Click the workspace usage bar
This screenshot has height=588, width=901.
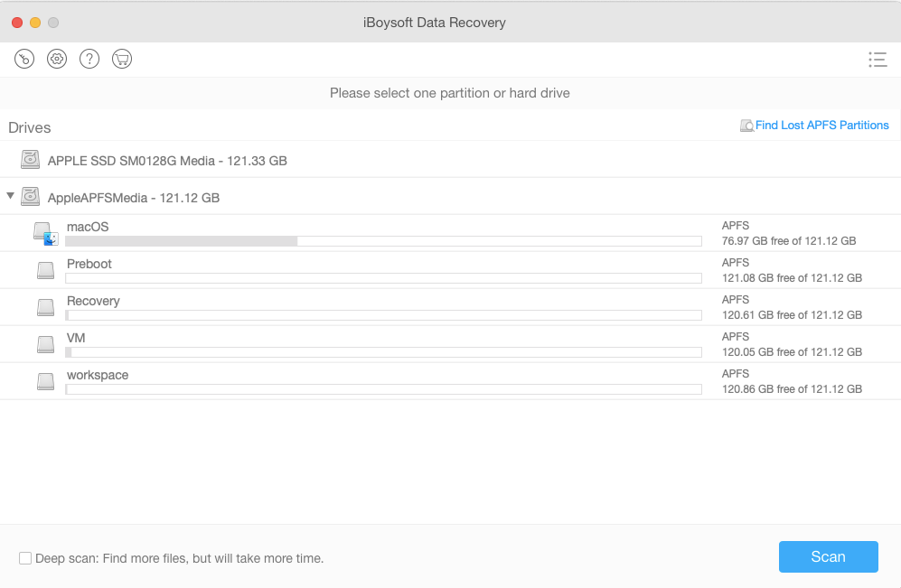click(x=383, y=389)
